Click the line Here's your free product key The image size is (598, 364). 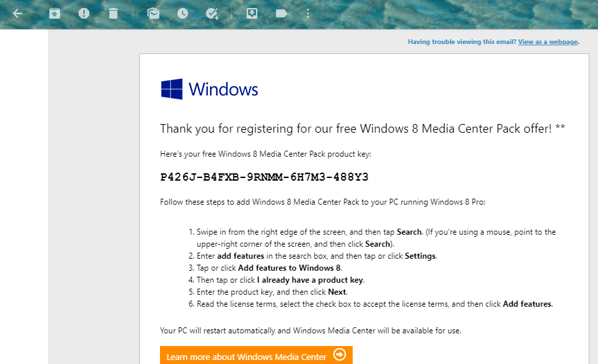tap(265, 154)
